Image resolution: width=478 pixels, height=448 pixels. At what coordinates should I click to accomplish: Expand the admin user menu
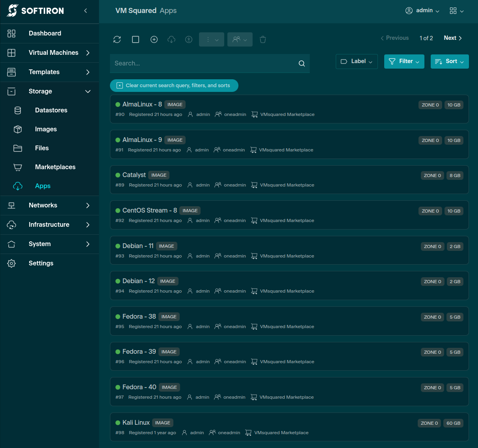422,11
